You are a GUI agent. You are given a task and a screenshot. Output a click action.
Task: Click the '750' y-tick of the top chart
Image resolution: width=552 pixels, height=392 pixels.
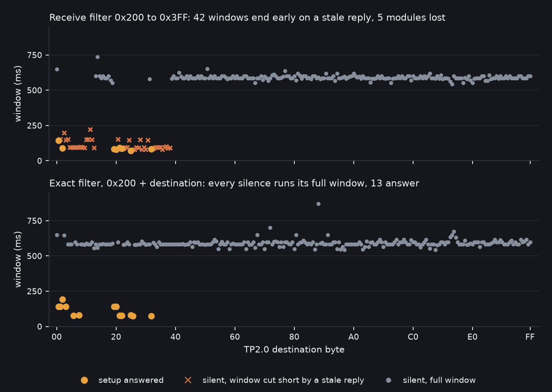tap(35, 55)
